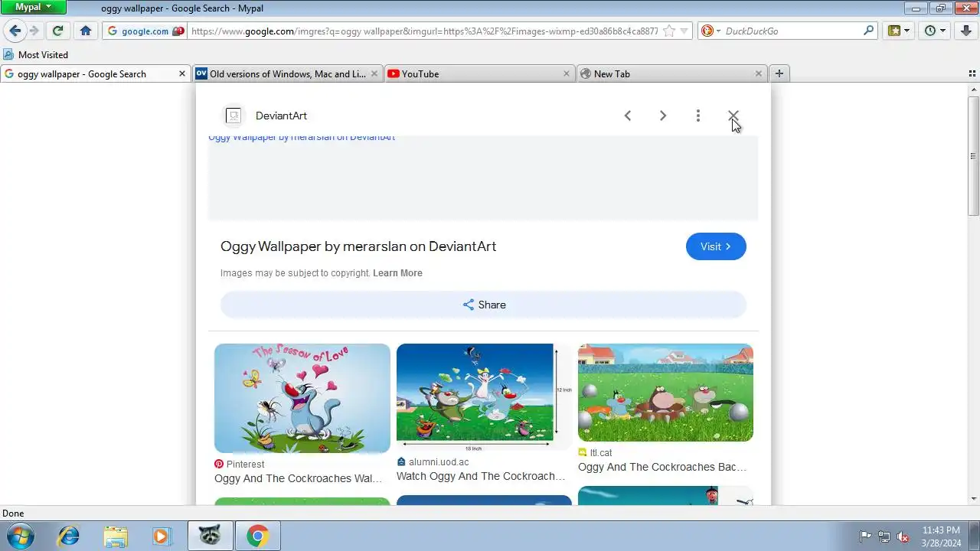Close the oggy wallpaper Google Search tab

coord(182,74)
